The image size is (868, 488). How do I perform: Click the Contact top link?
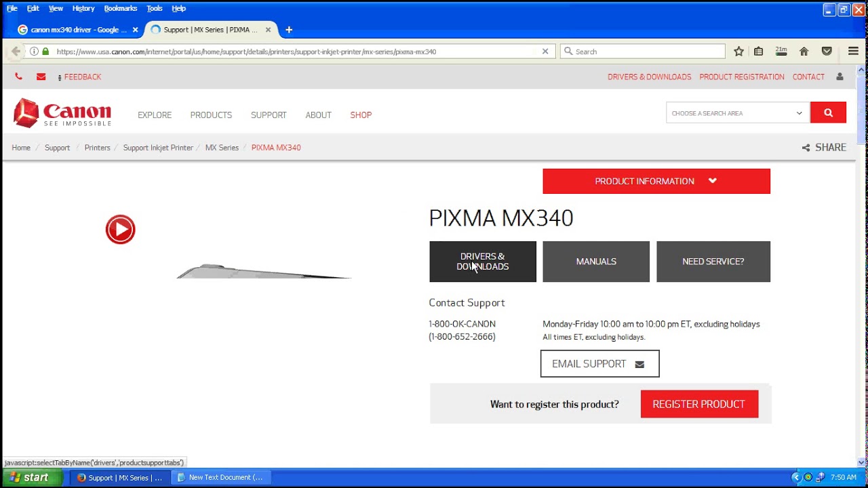click(808, 77)
